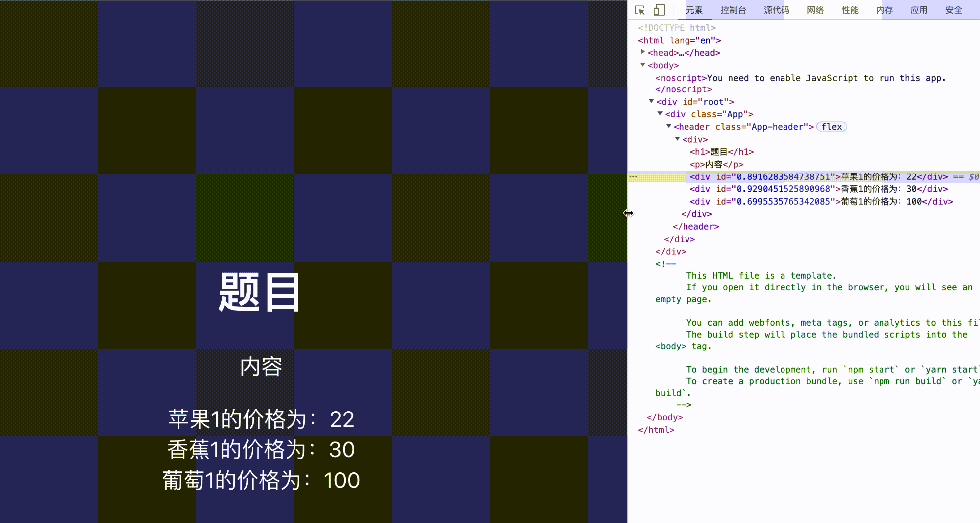Viewport: 980px width, 523px height.
Task: Open the 应用 application panel
Action: coord(919,10)
